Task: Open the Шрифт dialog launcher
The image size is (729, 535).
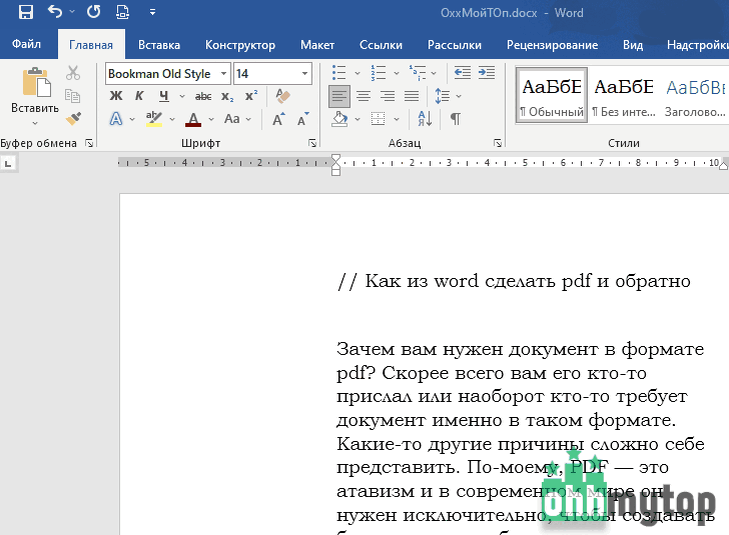Action: (x=312, y=143)
